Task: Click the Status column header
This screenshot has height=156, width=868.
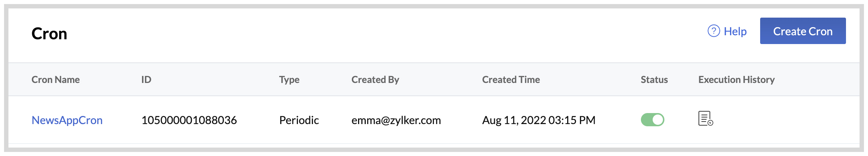Action: pyautogui.click(x=654, y=80)
